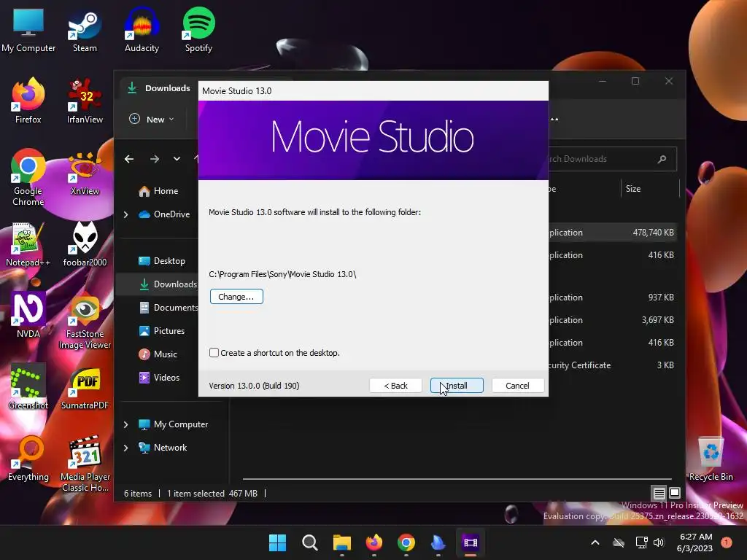
Task: Launch Google Chrome desktop shortcut
Action: coord(28,178)
